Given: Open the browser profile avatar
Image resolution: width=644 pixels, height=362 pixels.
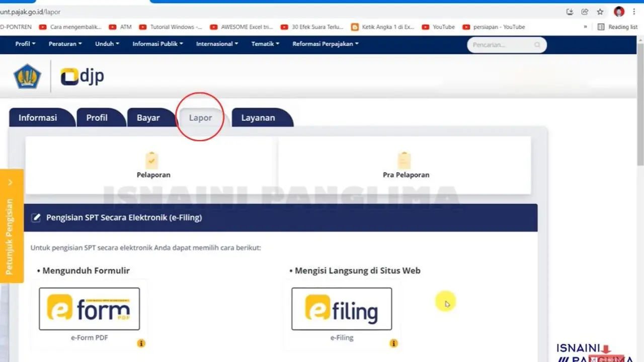Looking at the screenshot, I should coord(618,11).
